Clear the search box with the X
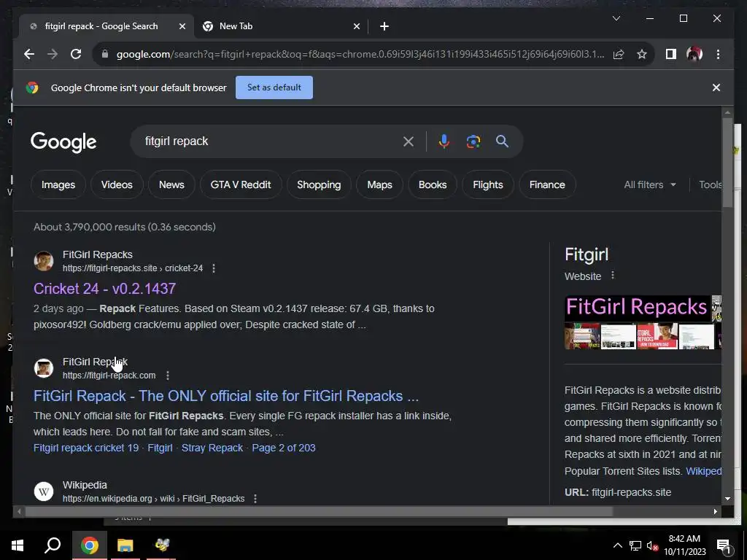Viewport: 747px width, 560px height. tap(409, 141)
